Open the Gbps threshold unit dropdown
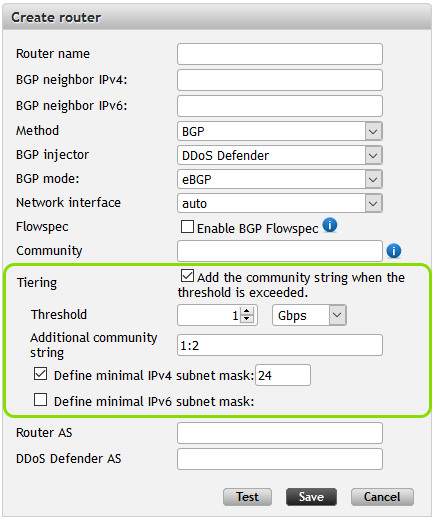The width and height of the screenshot is (436, 521). coord(309,315)
